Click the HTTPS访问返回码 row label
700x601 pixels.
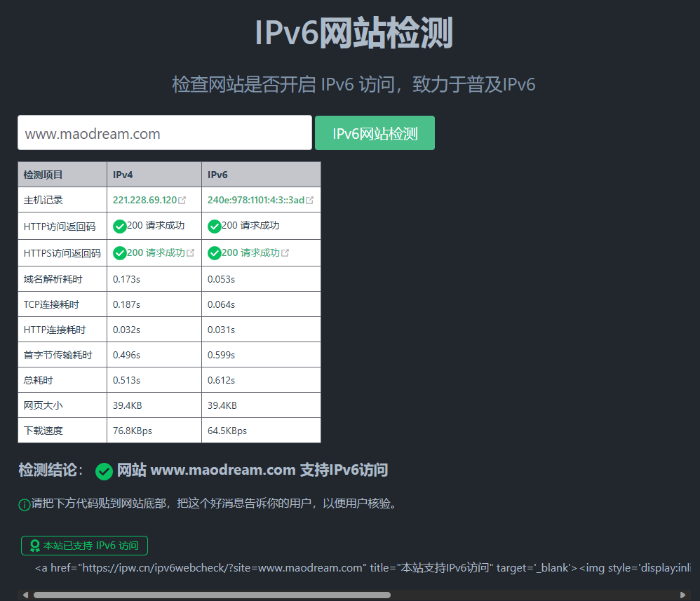click(x=62, y=253)
